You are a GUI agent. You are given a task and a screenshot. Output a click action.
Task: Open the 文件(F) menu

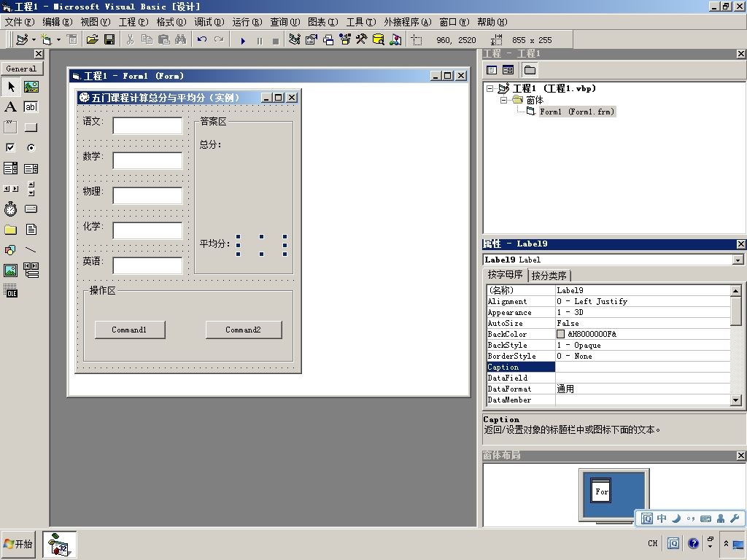coord(20,22)
